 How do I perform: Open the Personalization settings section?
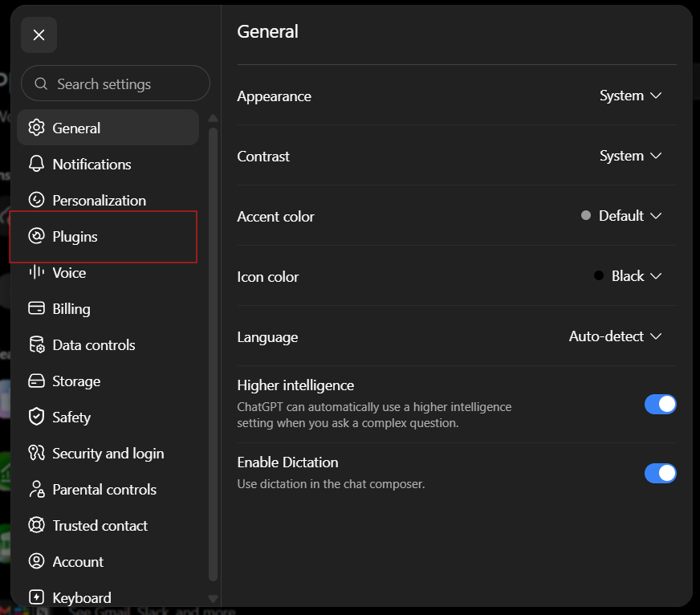pos(108,200)
